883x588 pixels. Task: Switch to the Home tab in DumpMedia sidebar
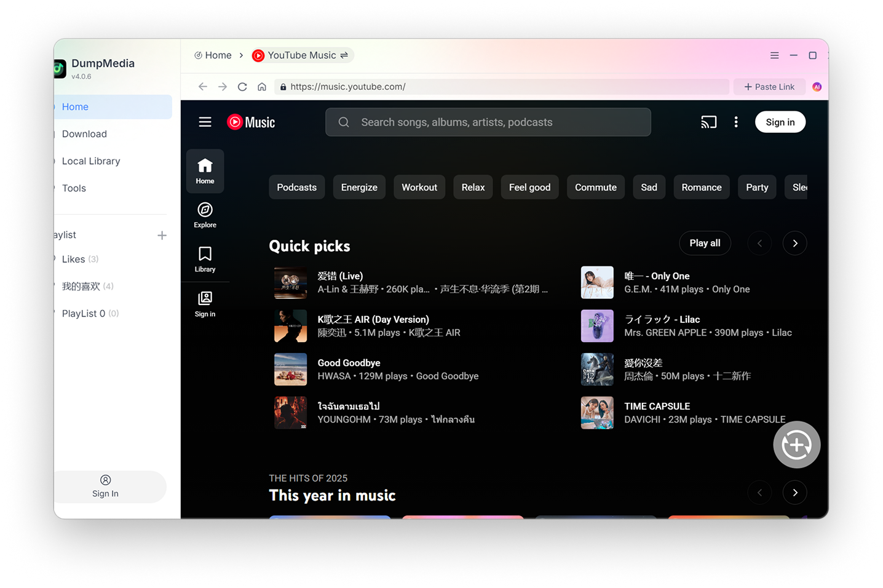(75, 106)
